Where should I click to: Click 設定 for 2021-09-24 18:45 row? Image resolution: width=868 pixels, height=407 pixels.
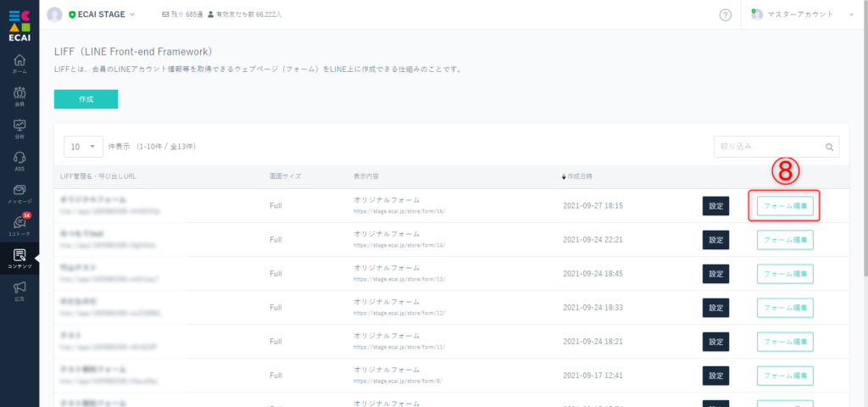[x=715, y=274]
